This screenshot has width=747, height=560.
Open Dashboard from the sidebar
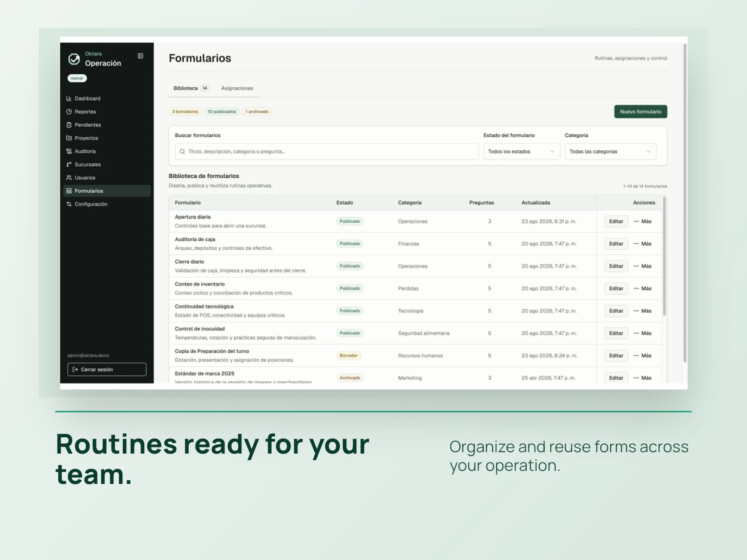click(x=107, y=98)
